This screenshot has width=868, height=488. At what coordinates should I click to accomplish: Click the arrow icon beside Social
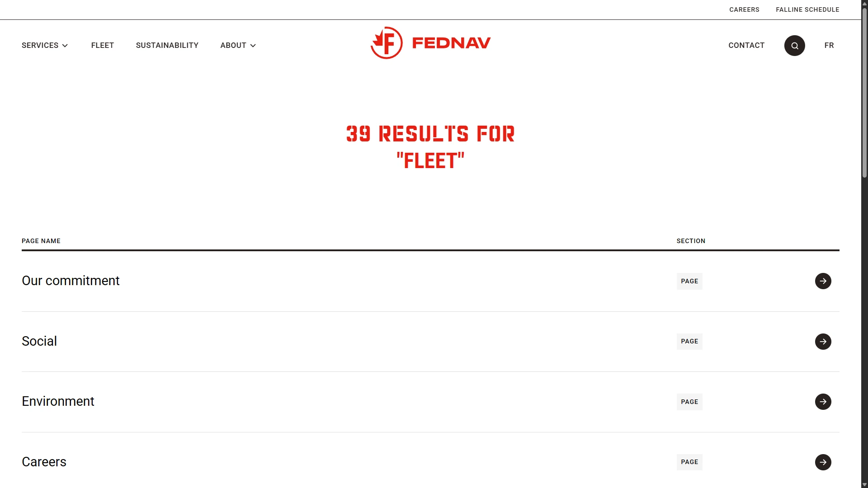tap(822, 341)
